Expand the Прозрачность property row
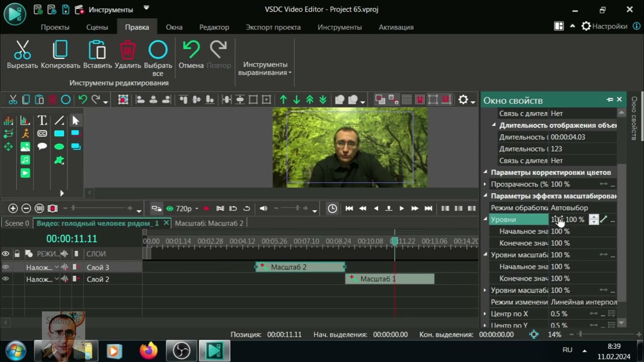Image resolution: width=644 pixels, height=362 pixels. [486, 184]
